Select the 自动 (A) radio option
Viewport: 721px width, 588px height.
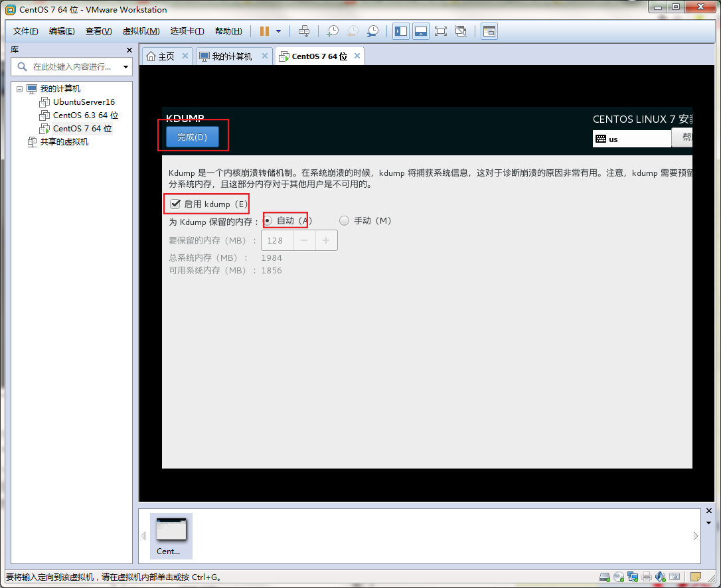(x=268, y=221)
